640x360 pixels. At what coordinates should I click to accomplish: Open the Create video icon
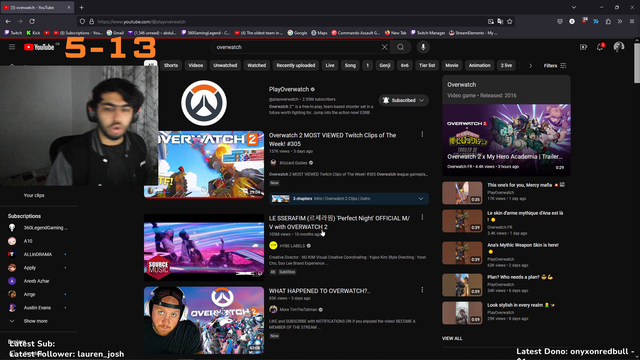click(583, 47)
